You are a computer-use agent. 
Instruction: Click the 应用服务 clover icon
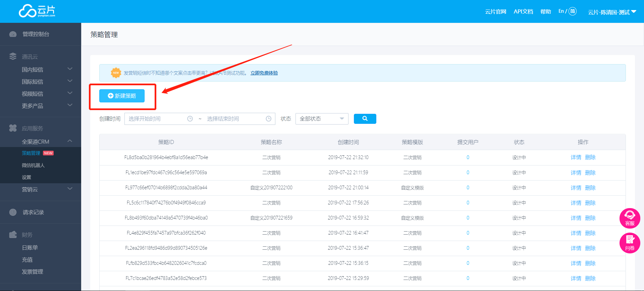13,128
